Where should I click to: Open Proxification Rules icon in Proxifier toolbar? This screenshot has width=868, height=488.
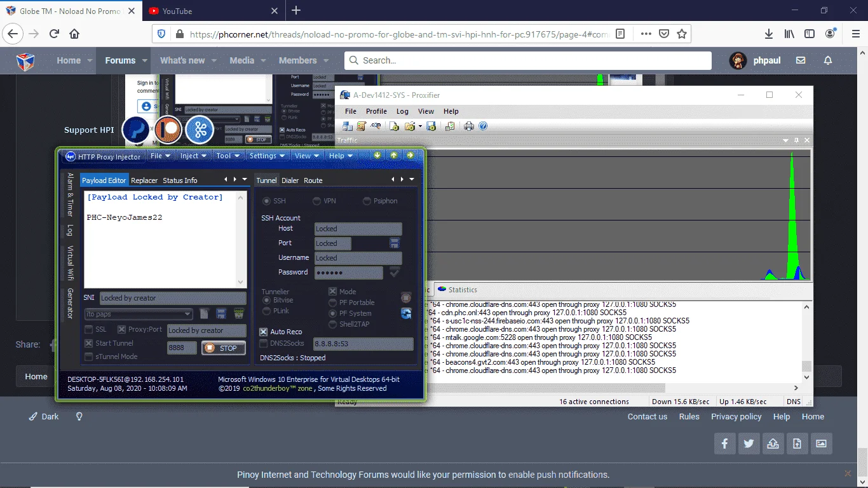click(x=362, y=126)
